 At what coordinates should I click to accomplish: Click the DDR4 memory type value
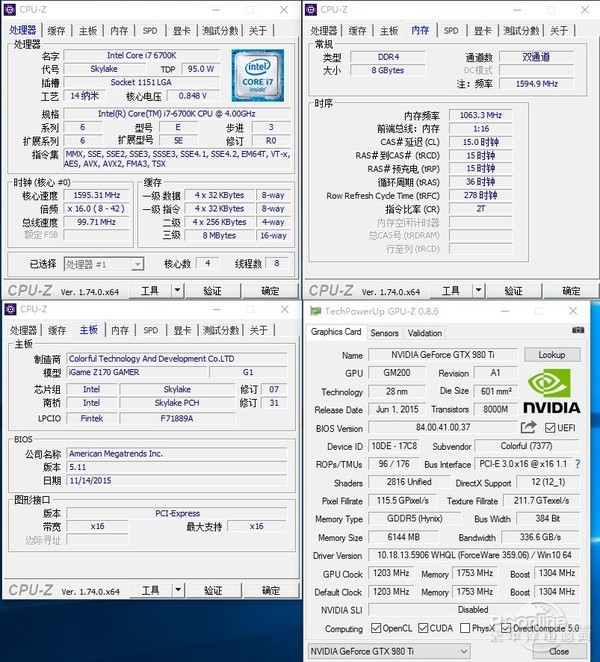tap(388, 57)
